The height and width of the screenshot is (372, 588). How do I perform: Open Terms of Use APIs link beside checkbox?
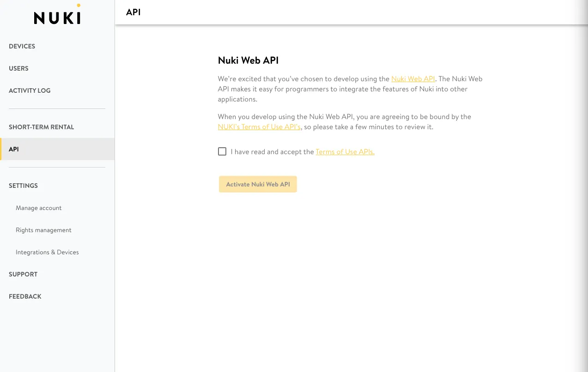click(345, 152)
